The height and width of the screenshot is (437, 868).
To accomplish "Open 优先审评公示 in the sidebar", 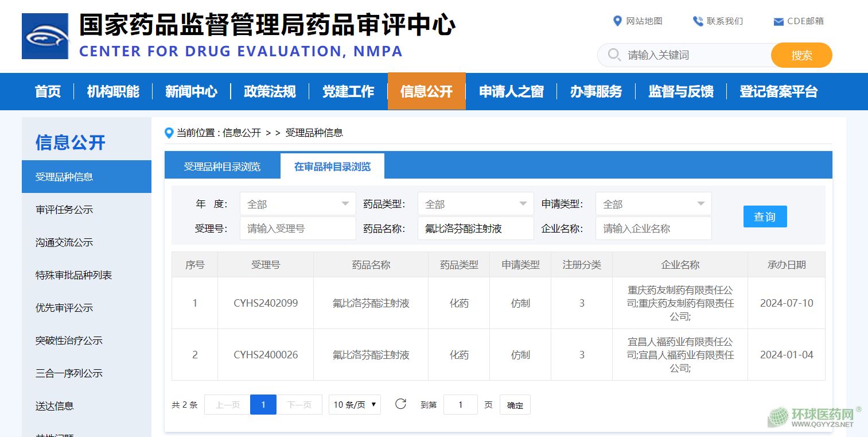I will (x=64, y=308).
